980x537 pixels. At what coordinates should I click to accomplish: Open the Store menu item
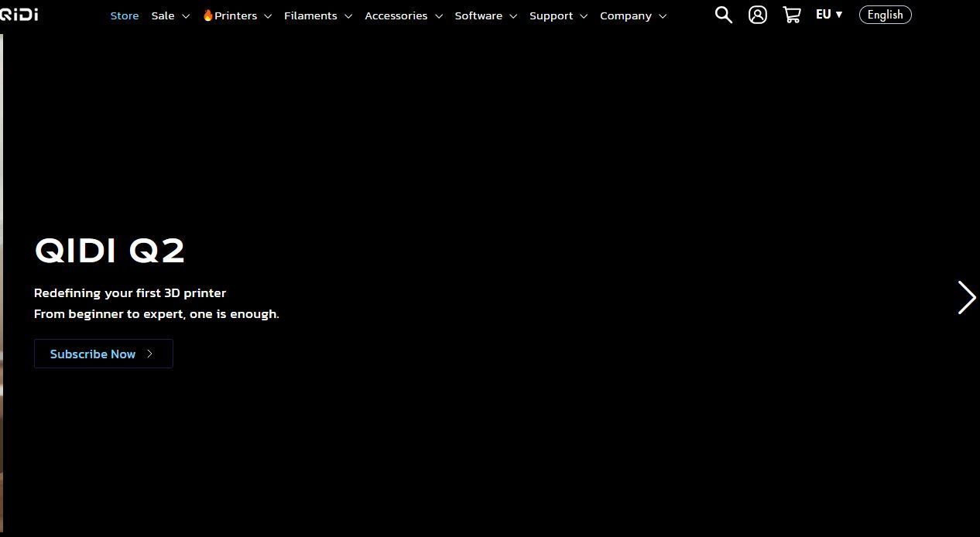pos(125,15)
